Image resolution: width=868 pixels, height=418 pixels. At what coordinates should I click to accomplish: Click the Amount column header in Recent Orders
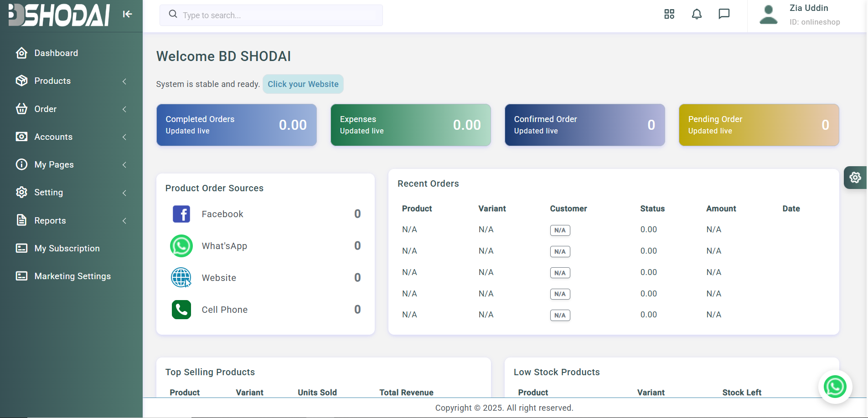click(x=721, y=209)
